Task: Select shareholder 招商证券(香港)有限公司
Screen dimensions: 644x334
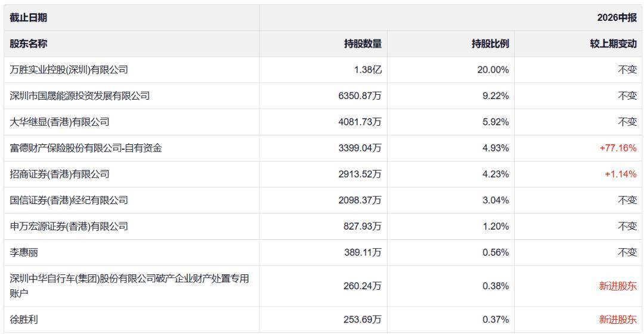Action: tap(60, 174)
